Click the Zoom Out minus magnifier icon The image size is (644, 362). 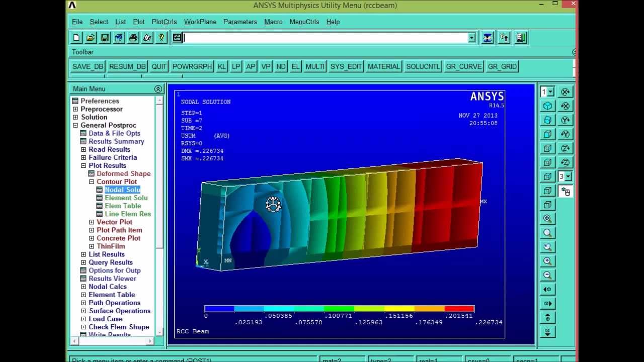547,275
